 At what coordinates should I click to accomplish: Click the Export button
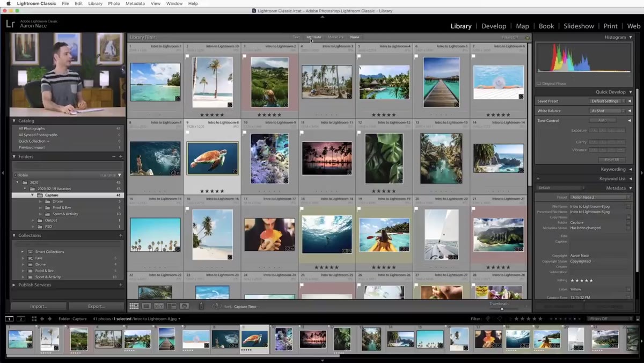click(x=96, y=306)
